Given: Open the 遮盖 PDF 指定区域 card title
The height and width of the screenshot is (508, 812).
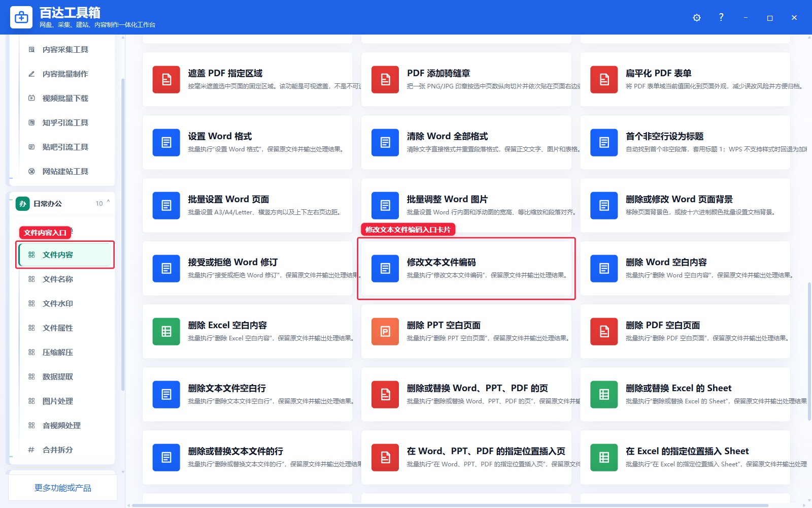Looking at the screenshot, I should (225, 74).
